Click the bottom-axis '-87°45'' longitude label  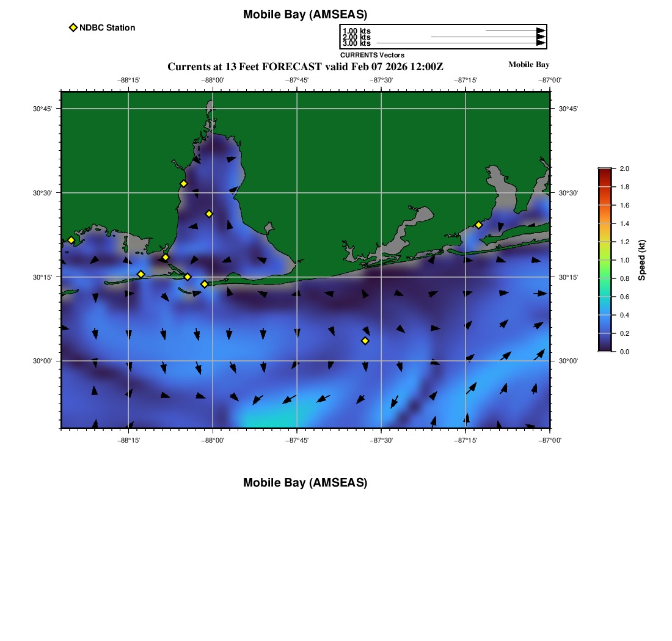tap(296, 440)
